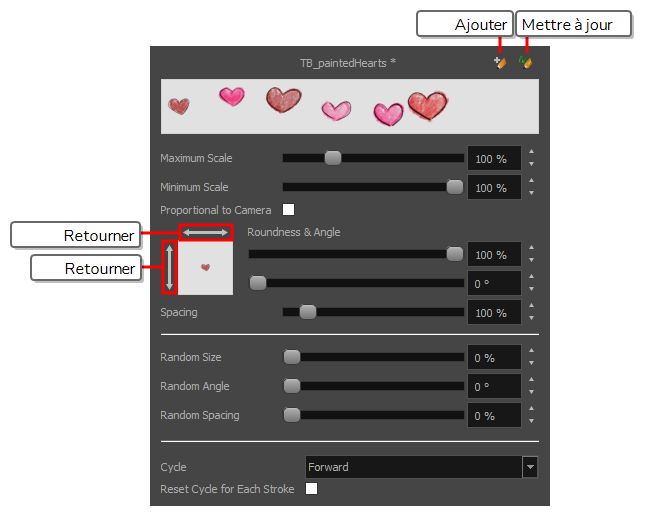
Task: Click the add brush preset icon
Action: point(500,63)
